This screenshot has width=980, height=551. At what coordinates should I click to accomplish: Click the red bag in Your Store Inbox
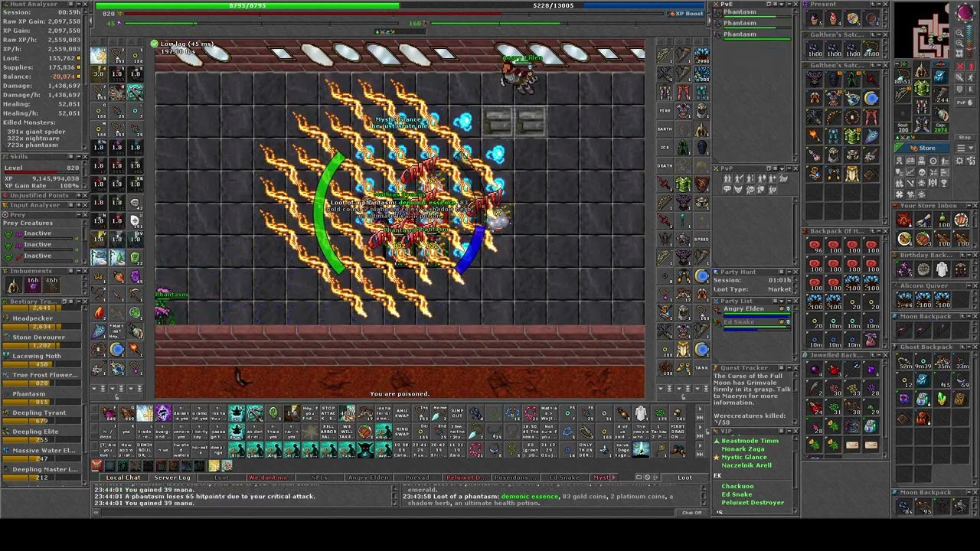[904, 220]
